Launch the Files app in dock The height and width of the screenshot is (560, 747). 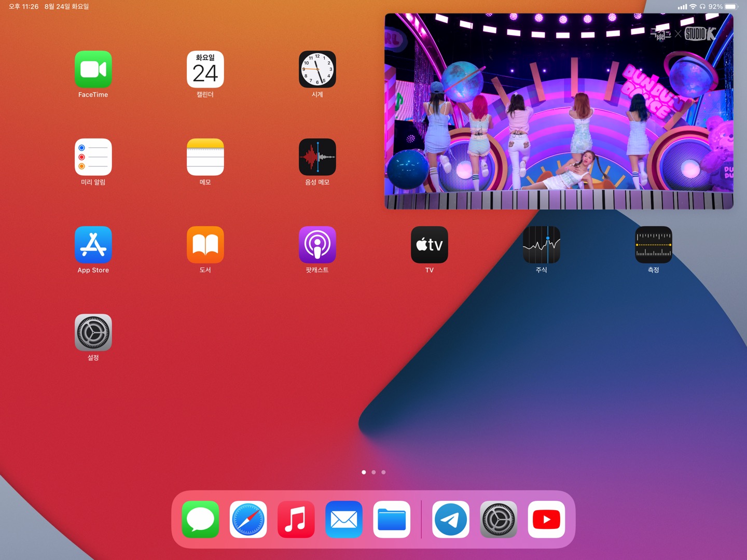pos(392,520)
